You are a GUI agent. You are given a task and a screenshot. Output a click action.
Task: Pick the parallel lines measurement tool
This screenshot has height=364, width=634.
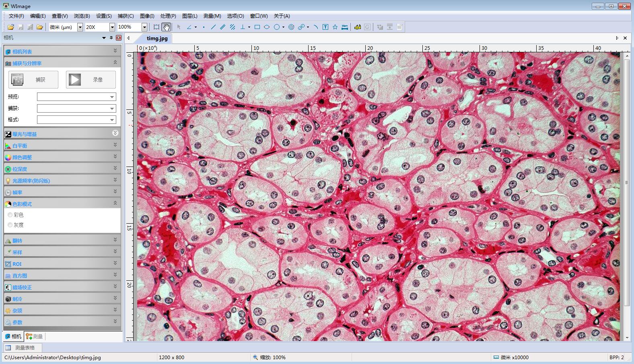pyautogui.click(x=222, y=27)
